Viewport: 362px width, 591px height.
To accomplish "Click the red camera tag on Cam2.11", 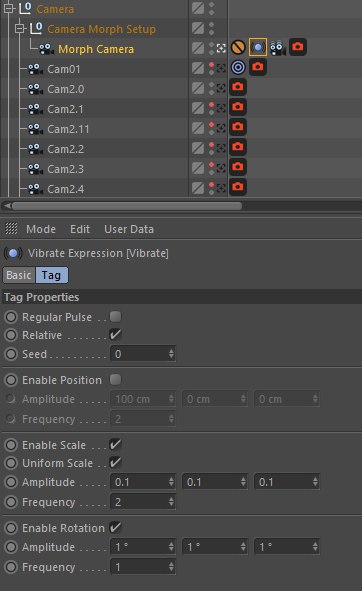I will tap(238, 127).
